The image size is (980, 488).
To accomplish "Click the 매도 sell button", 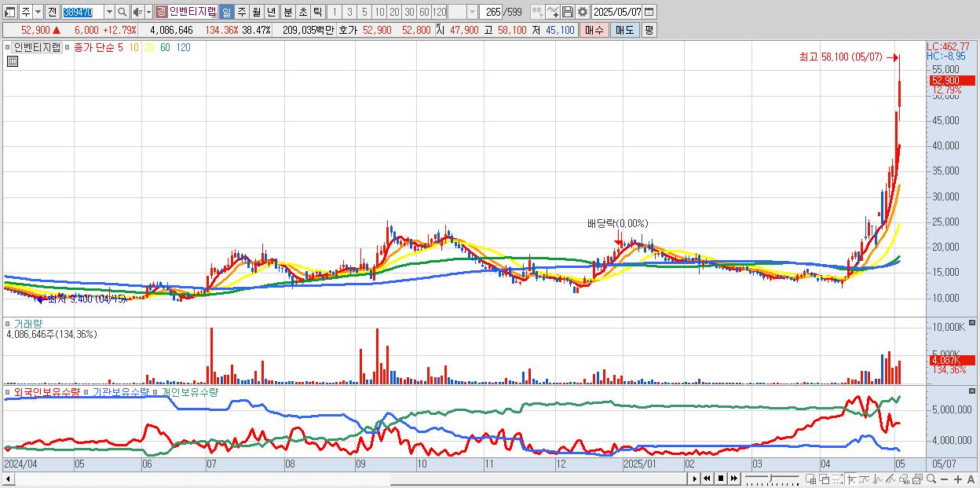I will [625, 30].
